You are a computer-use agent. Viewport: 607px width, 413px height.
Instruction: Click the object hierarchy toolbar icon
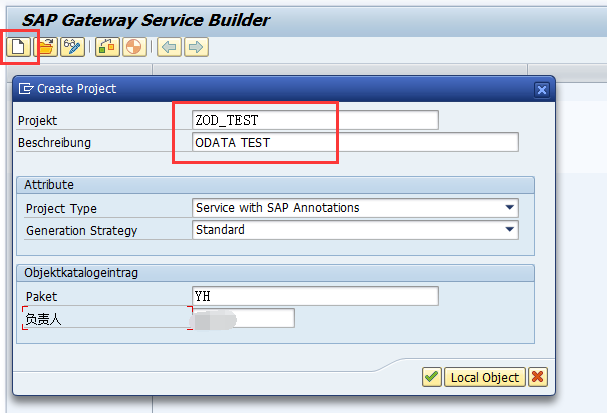click(x=107, y=47)
